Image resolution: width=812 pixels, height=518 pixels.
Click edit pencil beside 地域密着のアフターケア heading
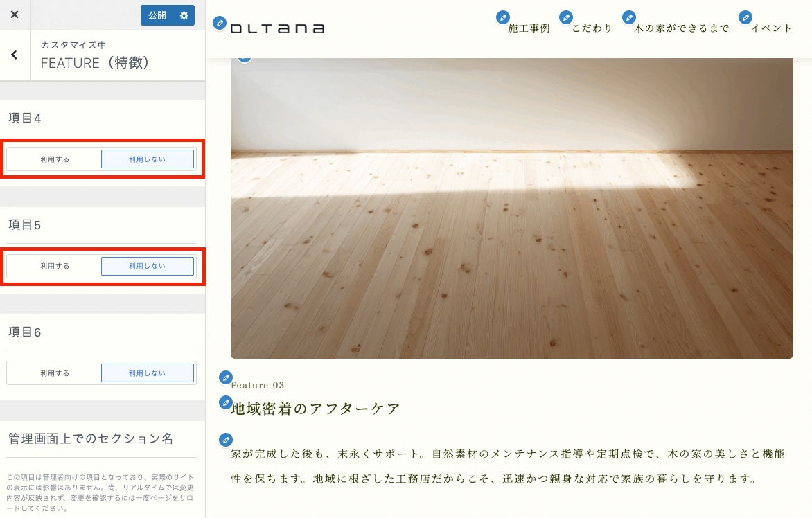(x=225, y=402)
